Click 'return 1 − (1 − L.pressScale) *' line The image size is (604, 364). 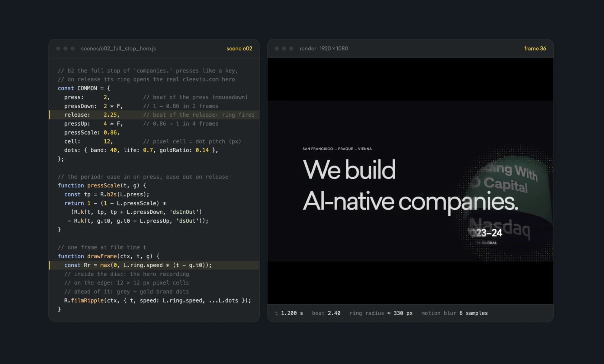115,203
